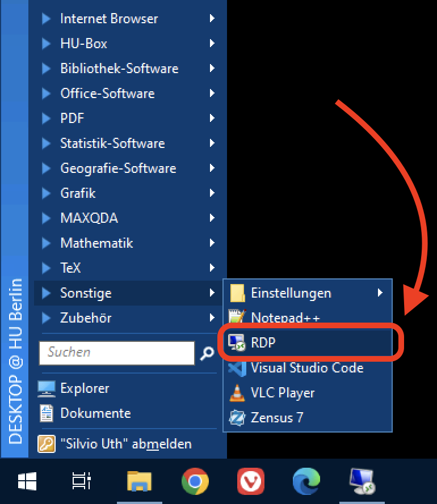This screenshot has height=504, width=437.
Task: Click the Bibliothek-Software label
Action: click(x=119, y=69)
